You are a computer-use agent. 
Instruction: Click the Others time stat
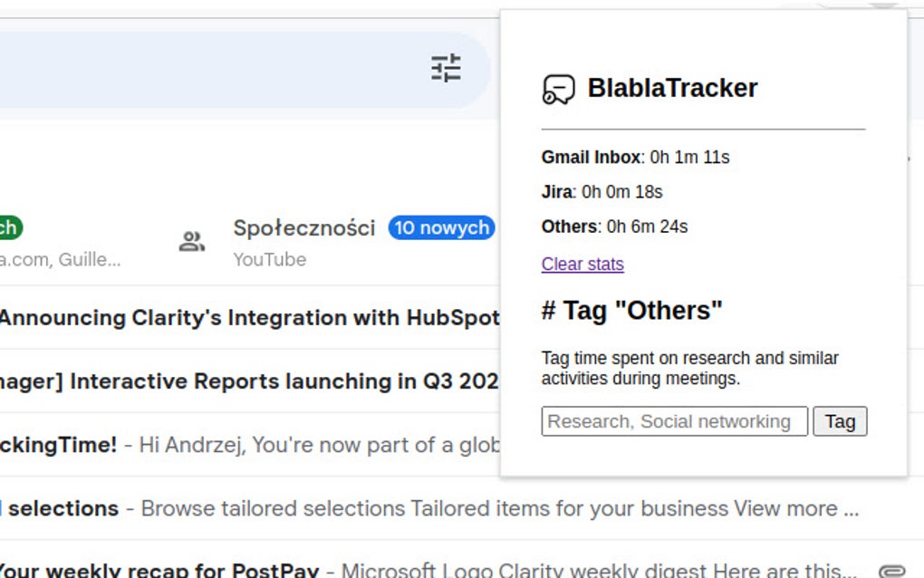point(614,226)
